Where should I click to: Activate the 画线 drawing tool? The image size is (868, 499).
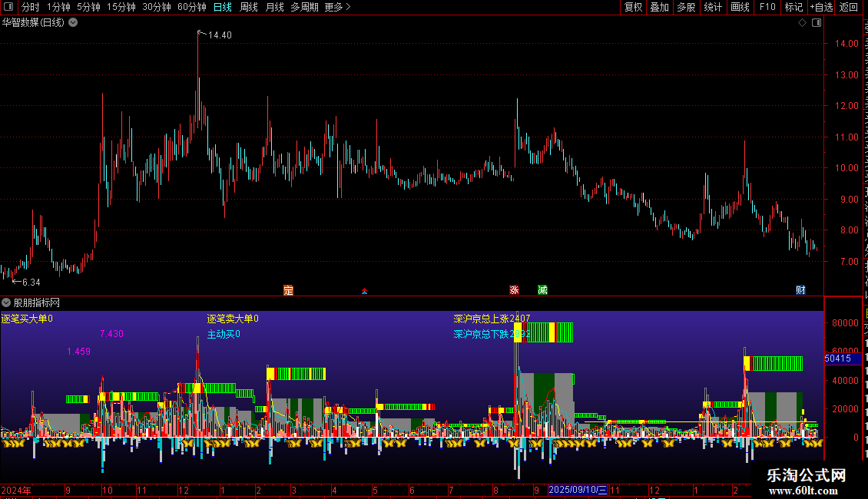(740, 7)
